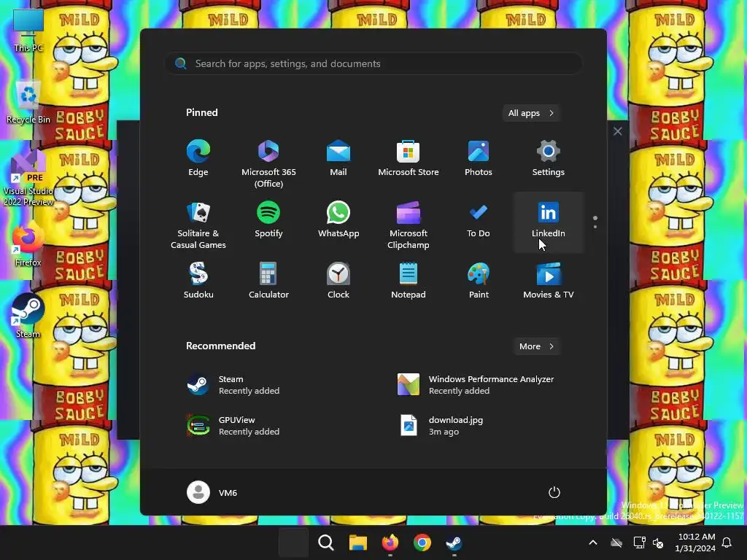
Task: Open taskbar Search
Action: [326, 542]
